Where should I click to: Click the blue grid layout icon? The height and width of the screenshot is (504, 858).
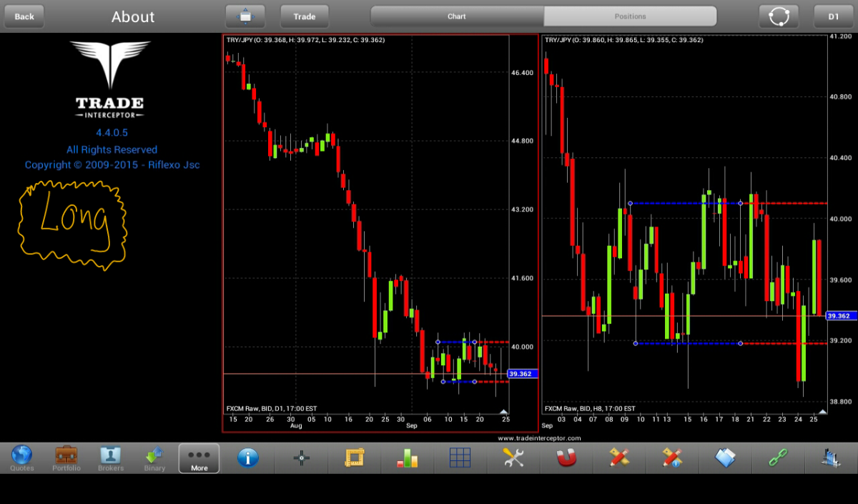click(x=460, y=458)
